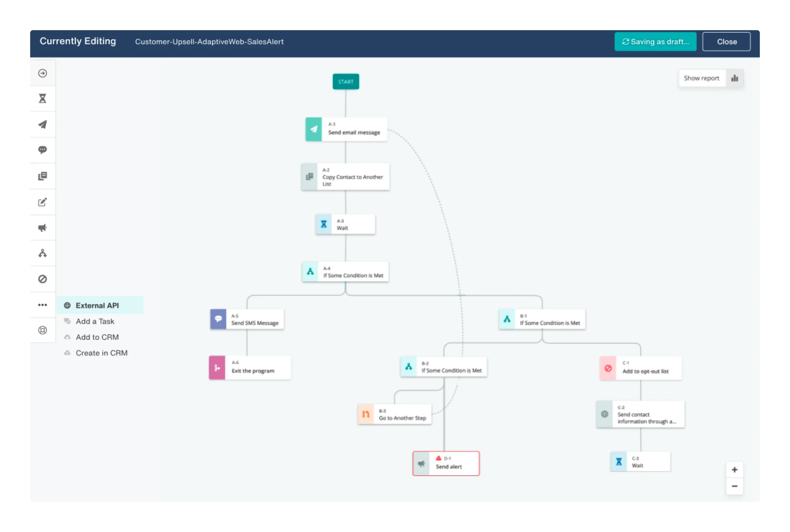This screenshot has height=532, width=790.
Task: Click the edit pencil tool in sidebar
Action: pos(42,202)
